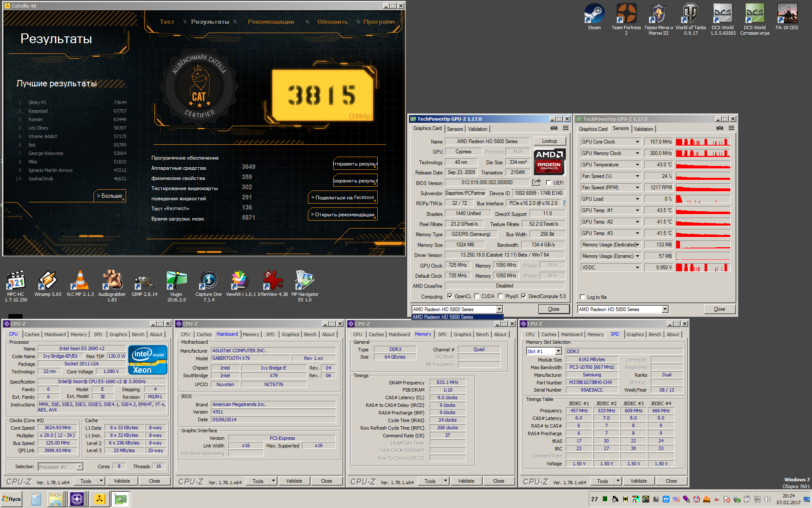This screenshot has height=508, width=812.
Task: Switch to Caches tab in CPU-Z CPU window
Action: [x=32, y=334]
